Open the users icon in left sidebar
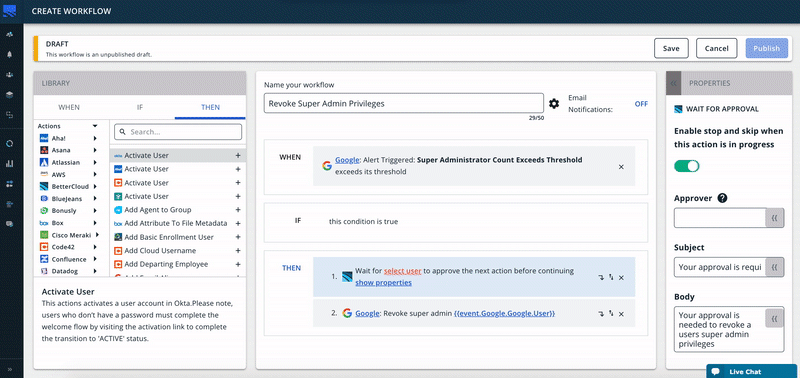Image resolution: width=800 pixels, height=378 pixels. coord(10,74)
